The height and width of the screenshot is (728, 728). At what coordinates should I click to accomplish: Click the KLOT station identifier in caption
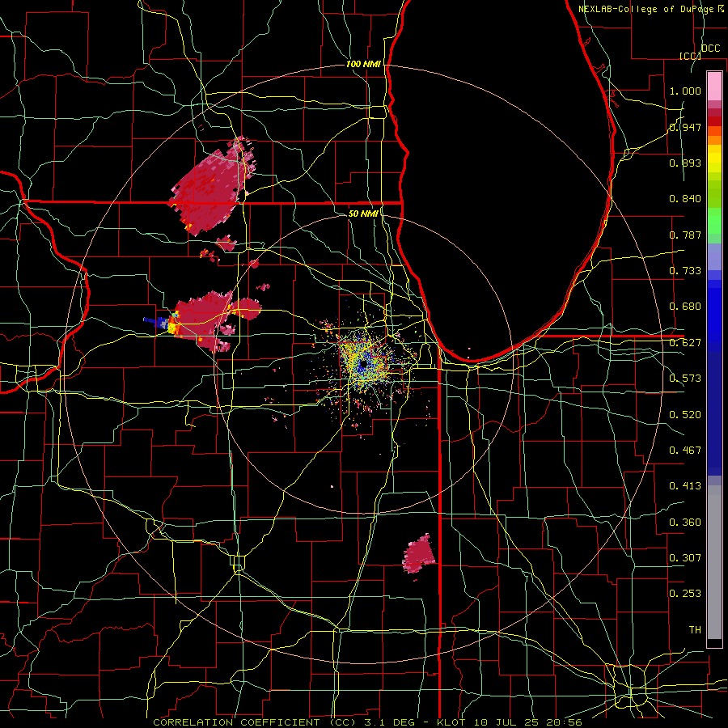[x=451, y=722]
